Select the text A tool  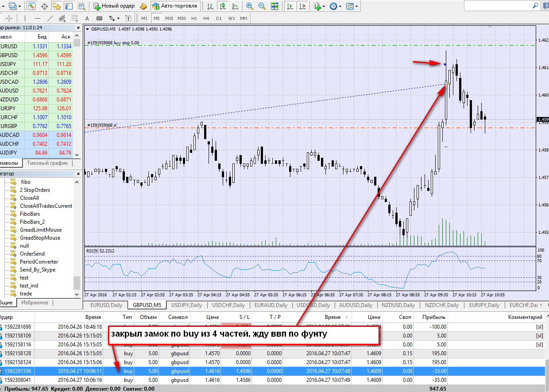coord(87,18)
